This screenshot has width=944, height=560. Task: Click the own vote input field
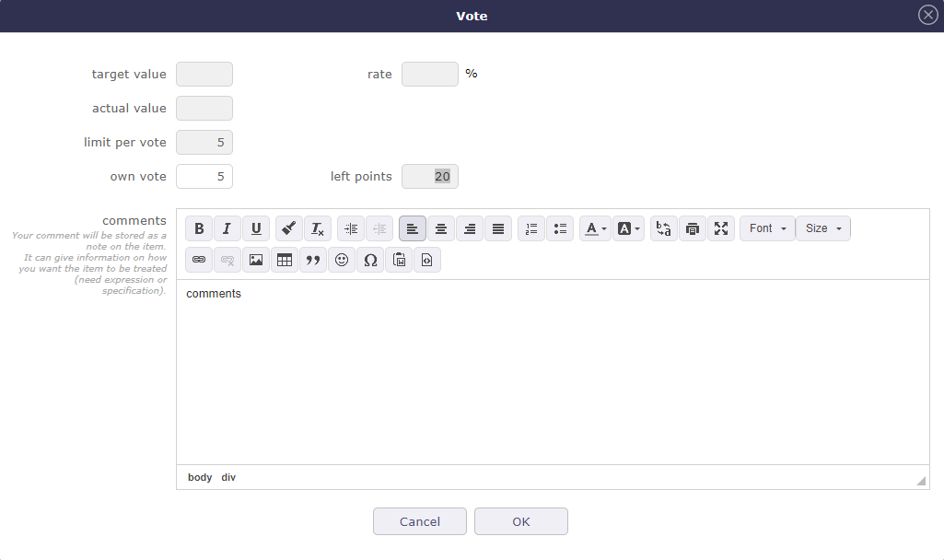click(x=204, y=177)
